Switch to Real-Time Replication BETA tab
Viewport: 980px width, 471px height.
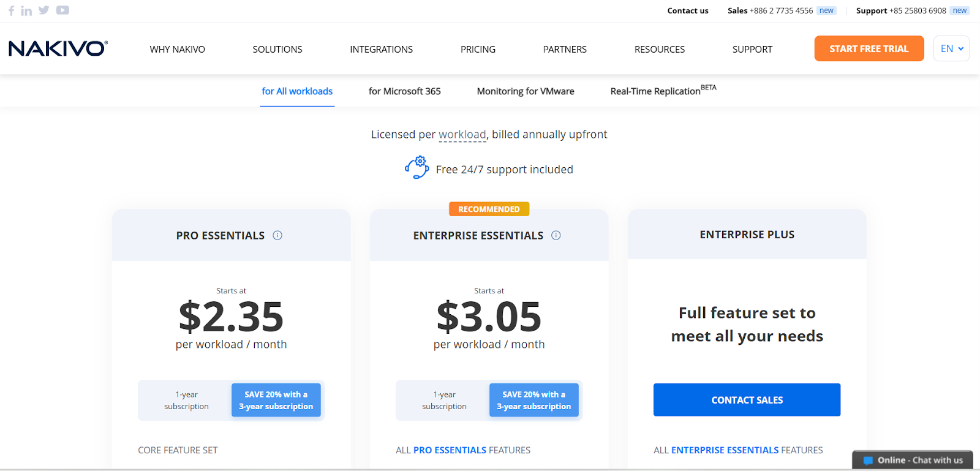[x=663, y=91]
